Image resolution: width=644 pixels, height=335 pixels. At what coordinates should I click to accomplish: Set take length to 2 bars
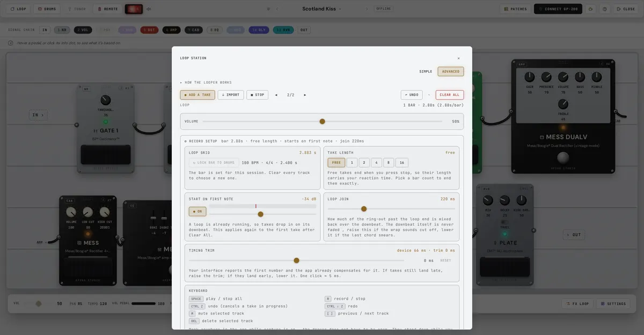pyautogui.click(x=364, y=162)
